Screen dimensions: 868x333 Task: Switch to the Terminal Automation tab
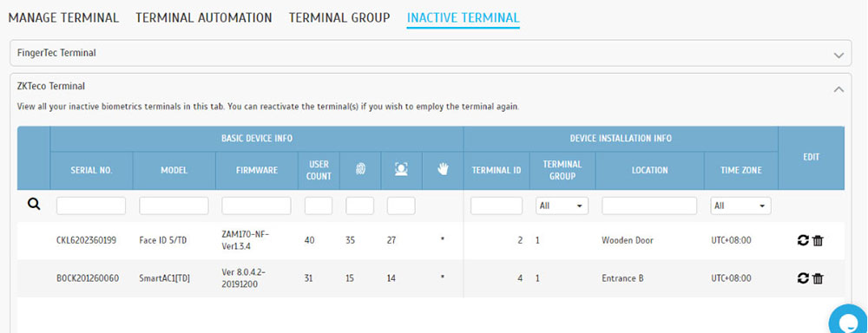[x=204, y=17]
